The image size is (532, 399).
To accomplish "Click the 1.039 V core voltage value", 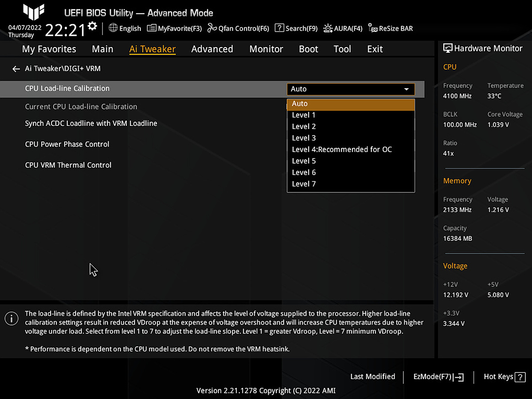I will (x=498, y=125).
